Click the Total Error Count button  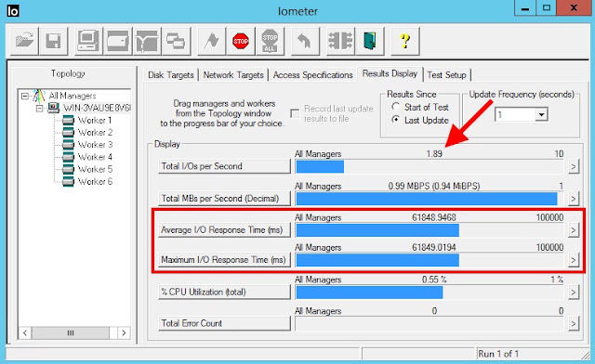click(224, 323)
